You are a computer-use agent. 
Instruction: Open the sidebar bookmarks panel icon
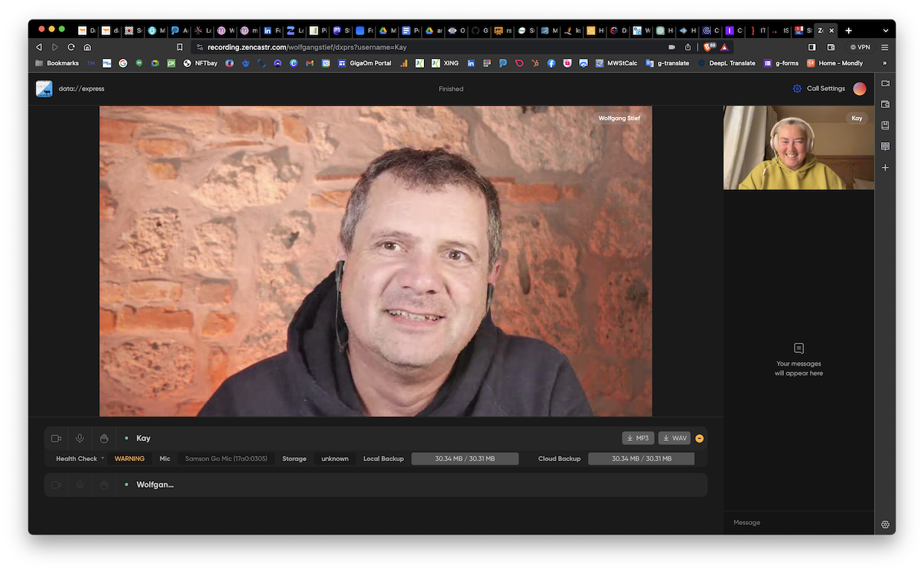[885, 125]
